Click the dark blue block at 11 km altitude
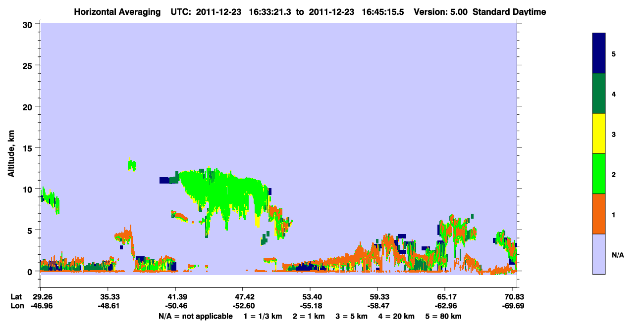Image resolution: width=644 pixels, height=330 pixels. click(164, 180)
